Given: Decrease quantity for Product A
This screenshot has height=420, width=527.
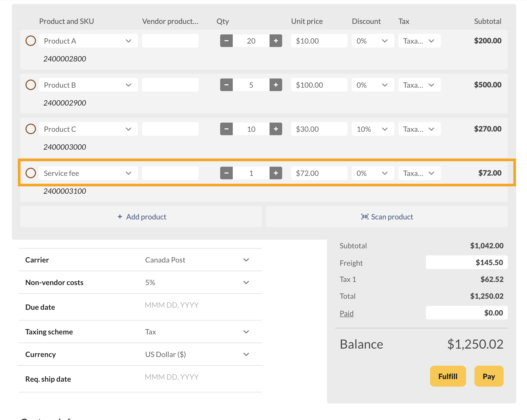Looking at the screenshot, I should [226, 41].
